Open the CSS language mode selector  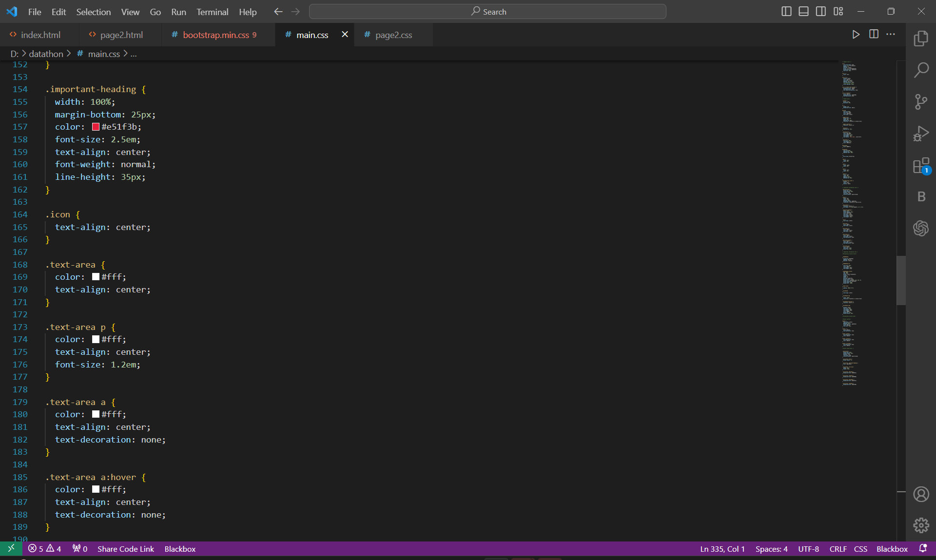pyautogui.click(x=860, y=549)
